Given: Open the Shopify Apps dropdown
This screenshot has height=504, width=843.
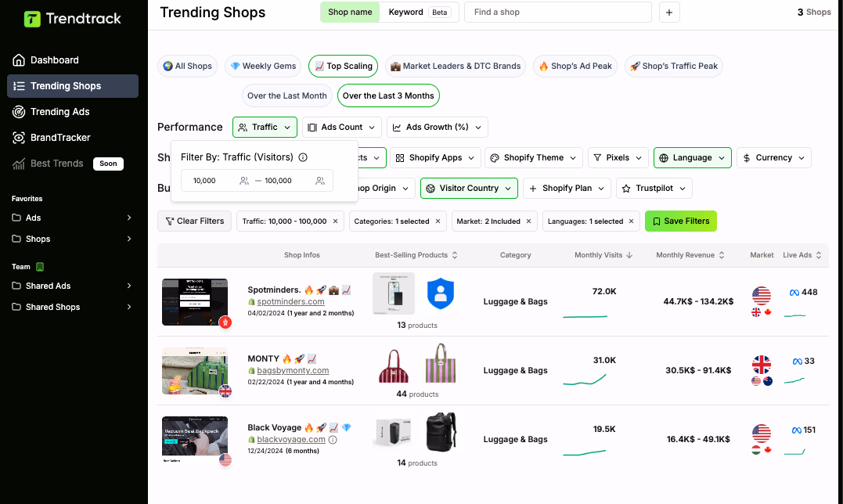Looking at the screenshot, I should coord(435,158).
